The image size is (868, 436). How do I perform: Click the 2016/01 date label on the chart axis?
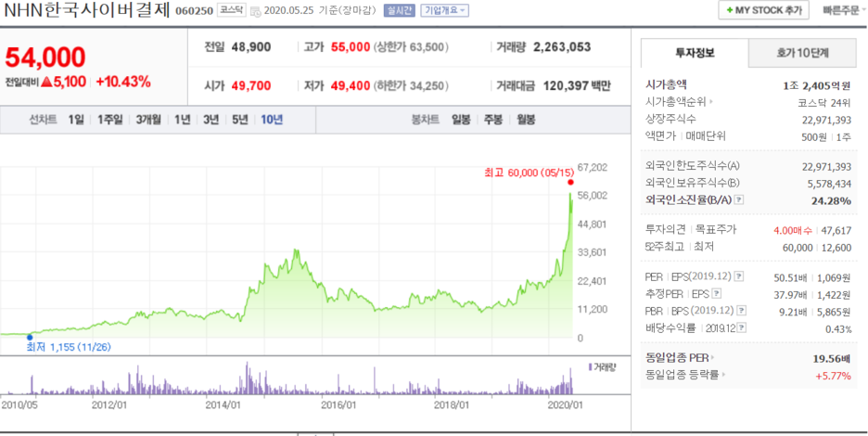coord(338,404)
